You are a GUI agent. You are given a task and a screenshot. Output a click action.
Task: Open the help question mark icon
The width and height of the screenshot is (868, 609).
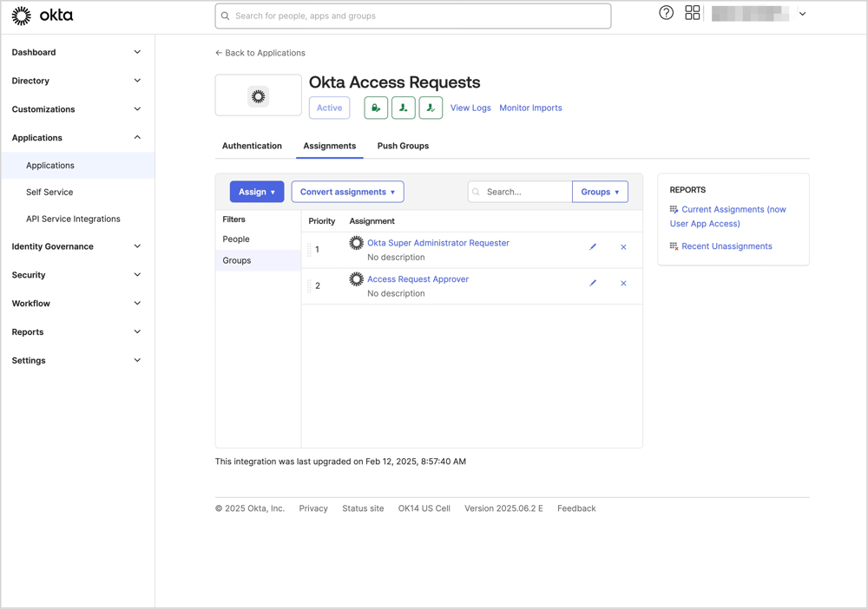tap(666, 13)
